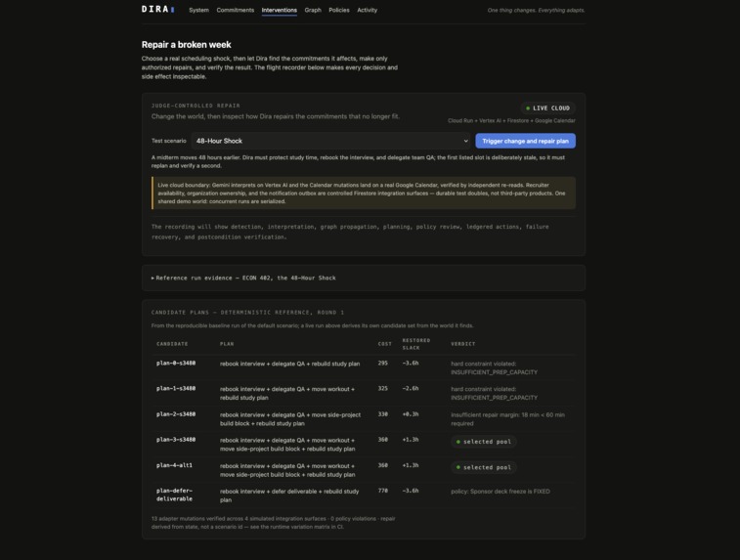Click 'Cloud Run + Vertex AI + Firestore' caption
The image size is (740, 560).
(x=511, y=121)
